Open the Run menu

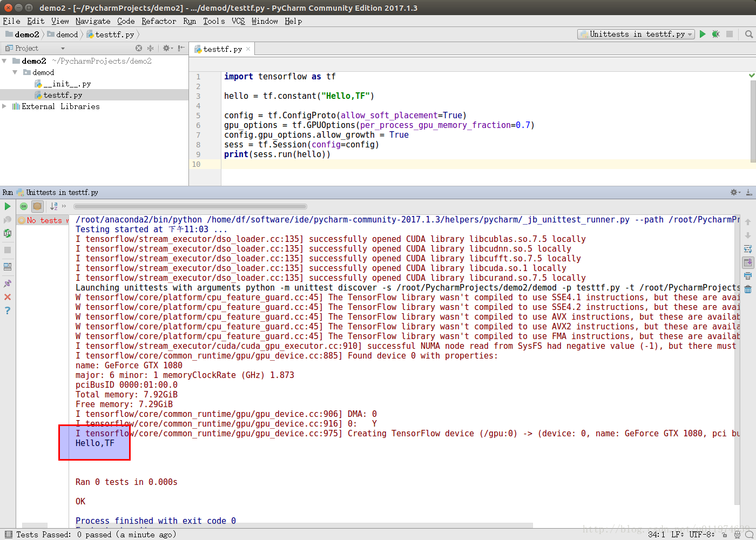click(x=190, y=21)
